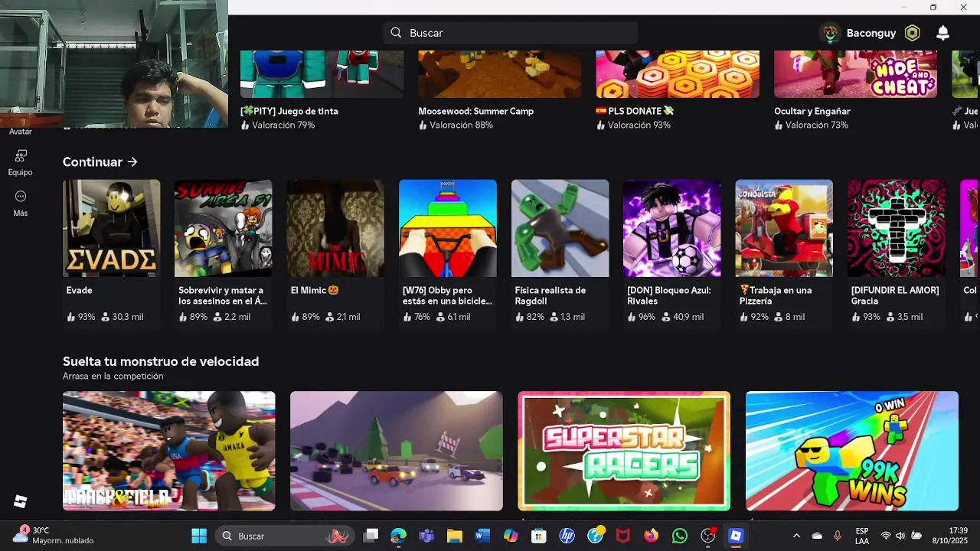Click the Roblox logo in sidebar bottom
Viewport: 980px width, 551px height.
21,501
